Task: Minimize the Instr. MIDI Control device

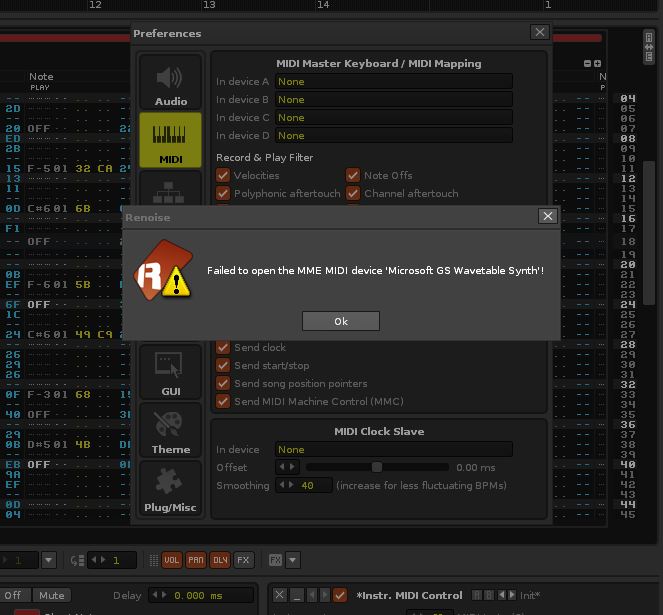Action: (297, 595)
